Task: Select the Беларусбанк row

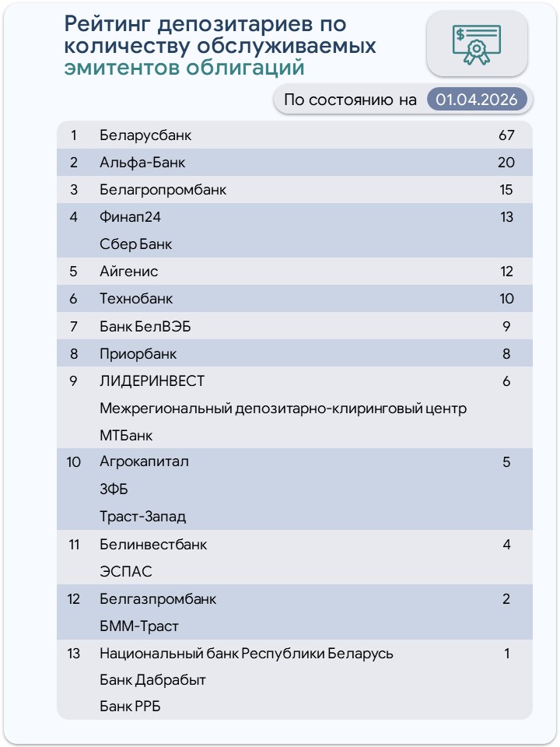Action: [145, 135]
